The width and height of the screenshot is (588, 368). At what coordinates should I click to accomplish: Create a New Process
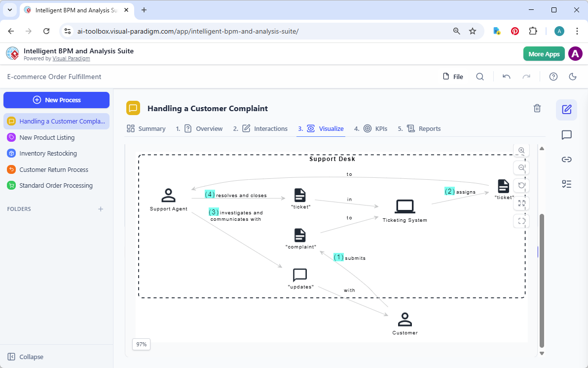56,100
